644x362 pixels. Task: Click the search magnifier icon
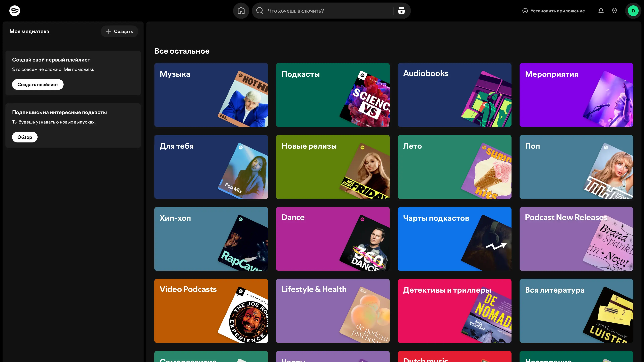[x=260, y=11]
